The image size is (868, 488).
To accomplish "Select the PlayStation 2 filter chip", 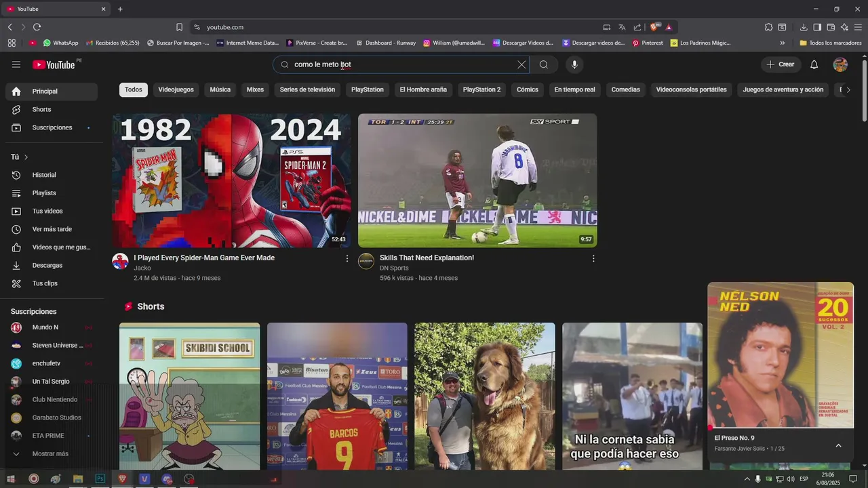I will (x=481, y=89).
